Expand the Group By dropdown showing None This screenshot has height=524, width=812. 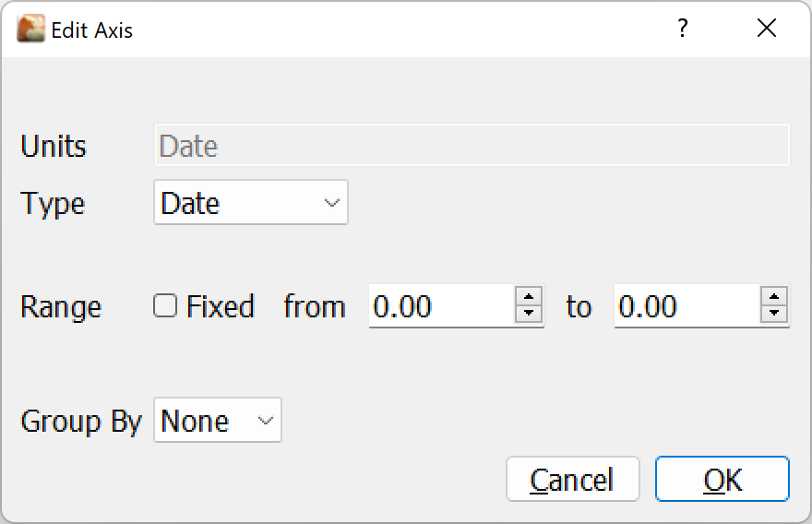217,421
